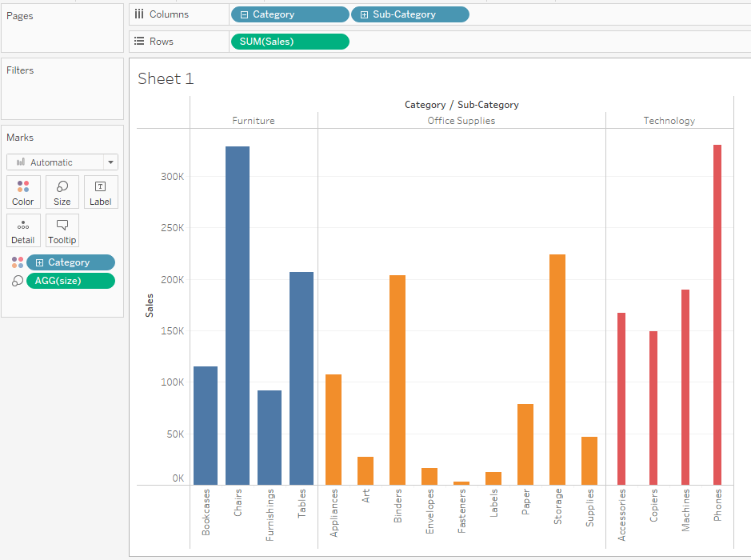Select the orange Appliances bar
This screenshot has height=560, width=751.
click(334, 430)
